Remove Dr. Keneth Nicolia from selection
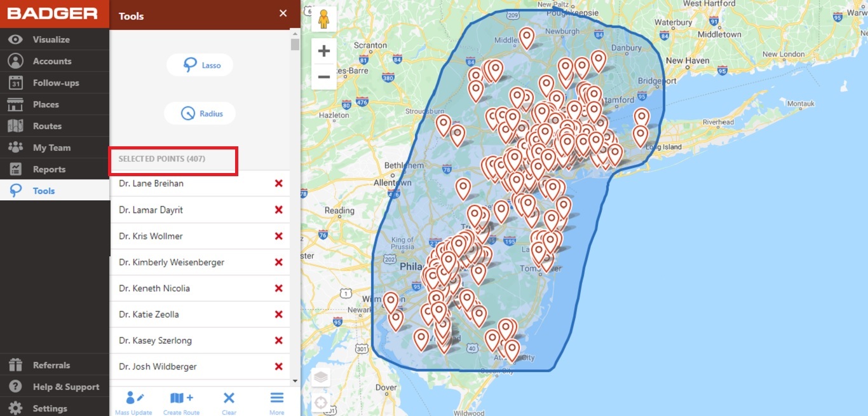Screen dimensions: 868x416 [x=278, y=288]
